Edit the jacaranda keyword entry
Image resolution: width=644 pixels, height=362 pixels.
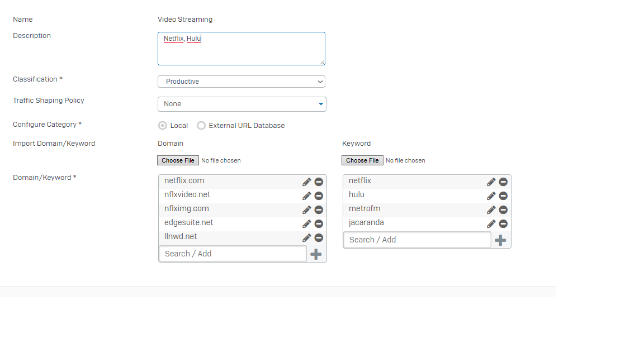click(491, 223)
